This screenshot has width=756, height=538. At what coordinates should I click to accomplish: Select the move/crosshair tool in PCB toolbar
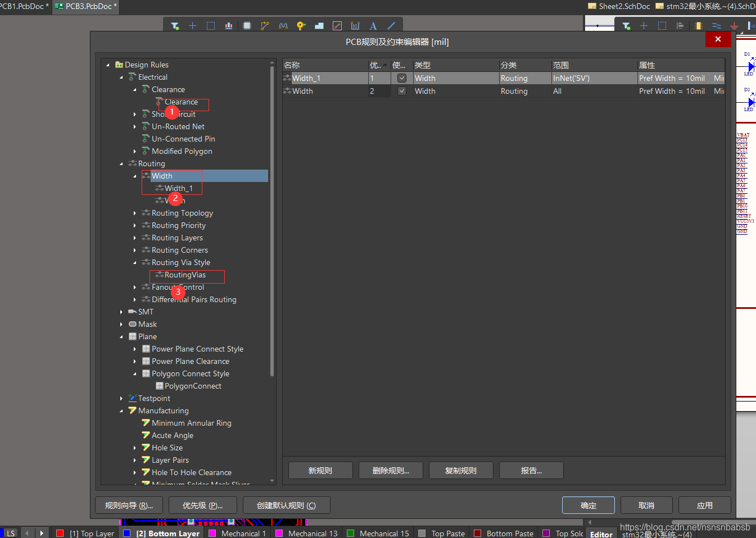[192, 26]
